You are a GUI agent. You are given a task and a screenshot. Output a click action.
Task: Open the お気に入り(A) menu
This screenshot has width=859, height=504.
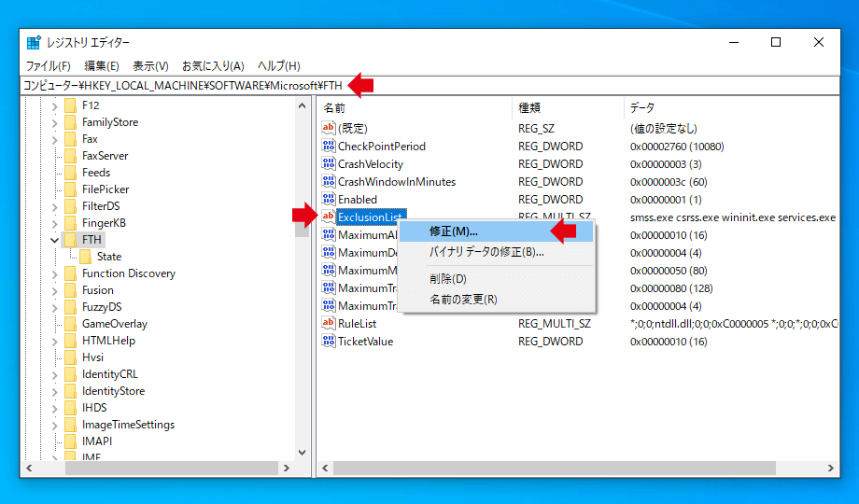(x=213, y=65)
